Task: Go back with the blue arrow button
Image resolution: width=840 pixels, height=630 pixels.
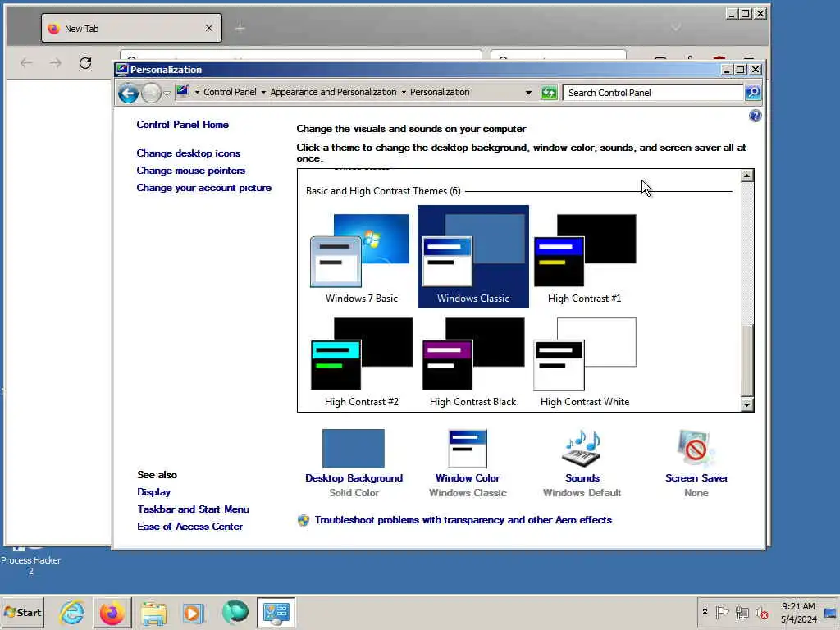Action: pyautogui.click(x=128, y=94)
